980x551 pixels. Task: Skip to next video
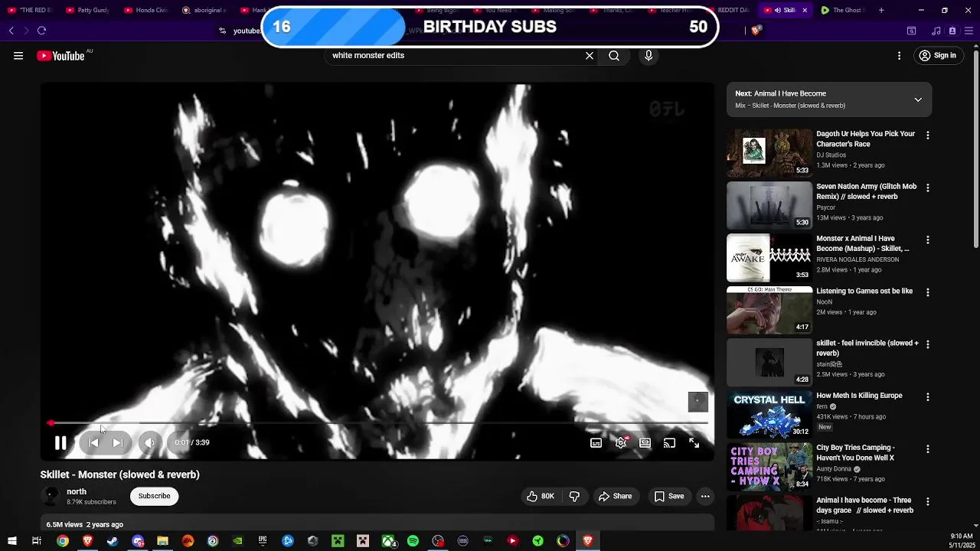pyautogui.click(x=118, y=442)
